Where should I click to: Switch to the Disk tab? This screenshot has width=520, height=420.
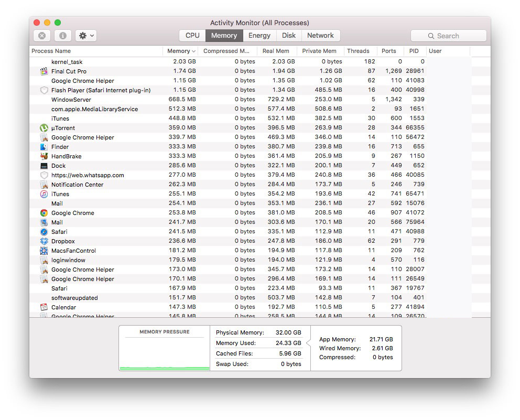pos(289,36)
